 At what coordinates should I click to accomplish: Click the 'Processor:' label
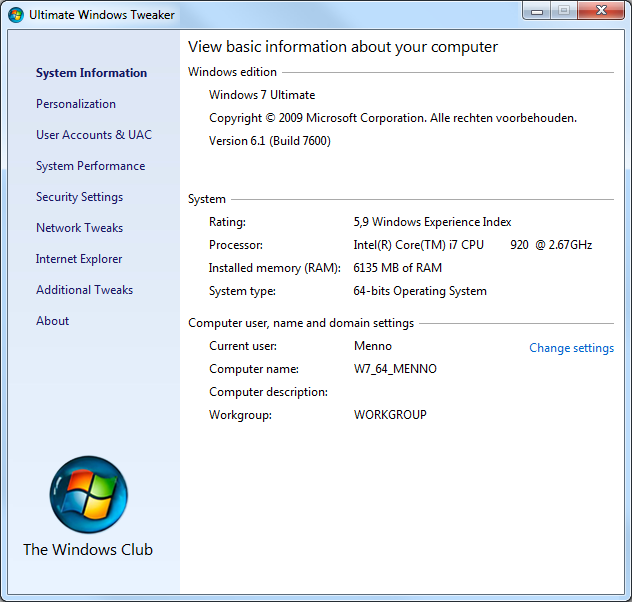pos(236,245)
